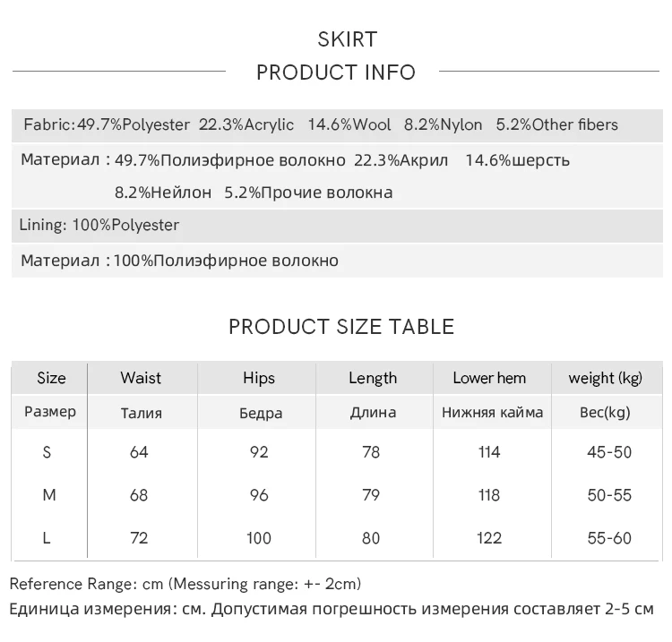Click the Lining: 100%Polyester row
Screen dimensions: 672x642
coord(99,226)
